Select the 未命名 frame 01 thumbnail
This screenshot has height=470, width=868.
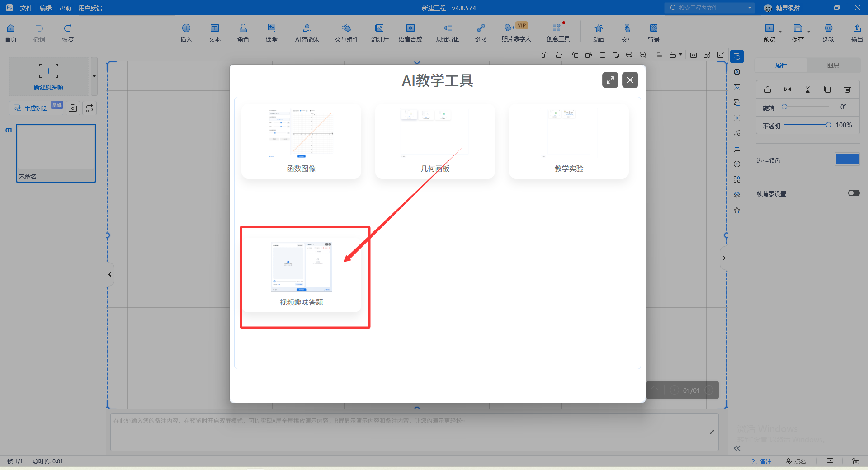point(56,153)
